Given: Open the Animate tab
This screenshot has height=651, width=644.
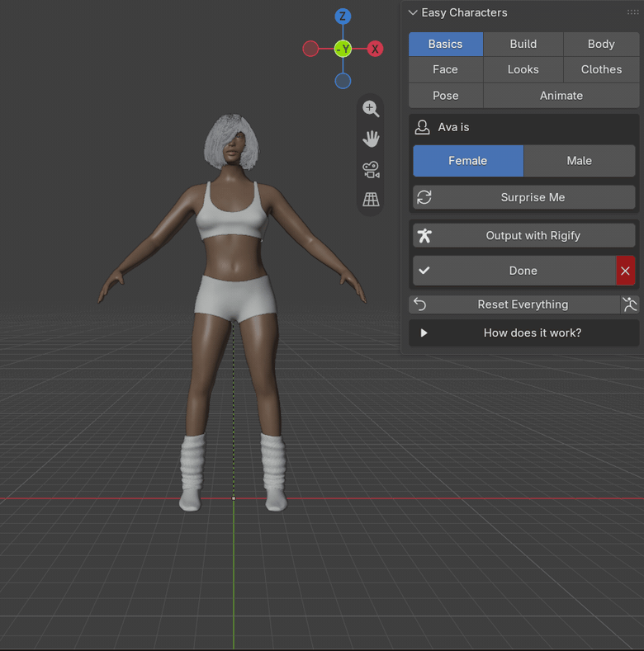Looking at the screenshot, I should tap(561, 96).
